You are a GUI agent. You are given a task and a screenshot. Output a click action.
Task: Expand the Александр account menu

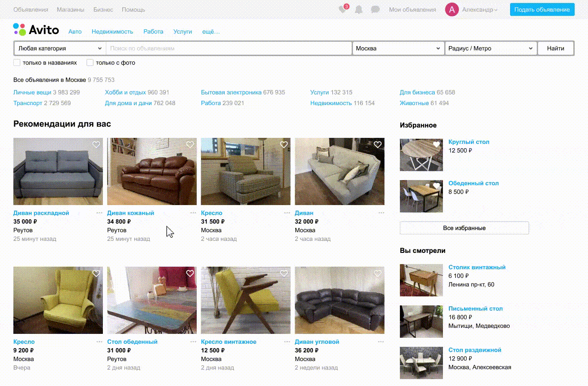click(480, 9)
